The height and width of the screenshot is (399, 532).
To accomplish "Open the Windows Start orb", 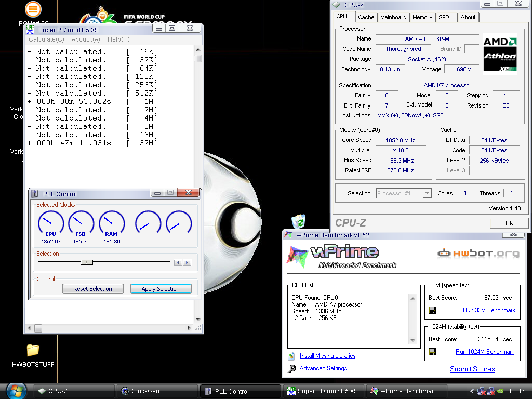I will 16,391.
